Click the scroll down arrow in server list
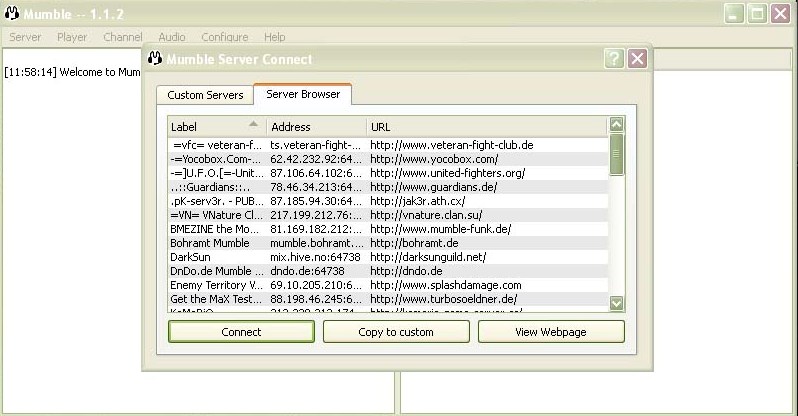This screenshot has width=798, height=416. tap(616, 303)
